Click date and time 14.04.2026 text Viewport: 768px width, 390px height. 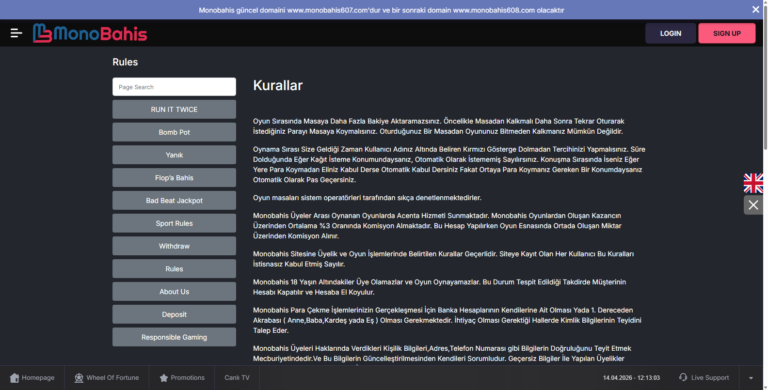[x=631, y=378]
